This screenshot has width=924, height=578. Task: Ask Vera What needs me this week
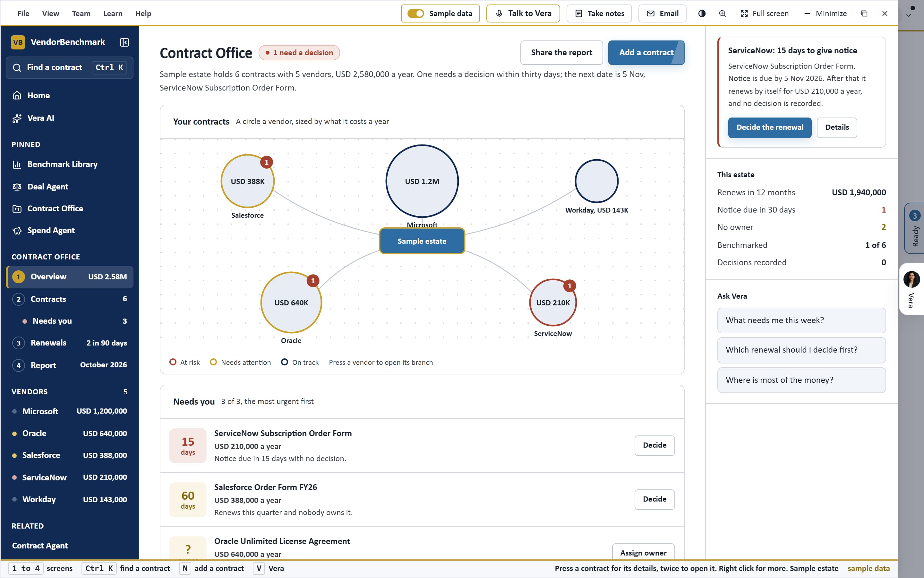pos(801,320)
